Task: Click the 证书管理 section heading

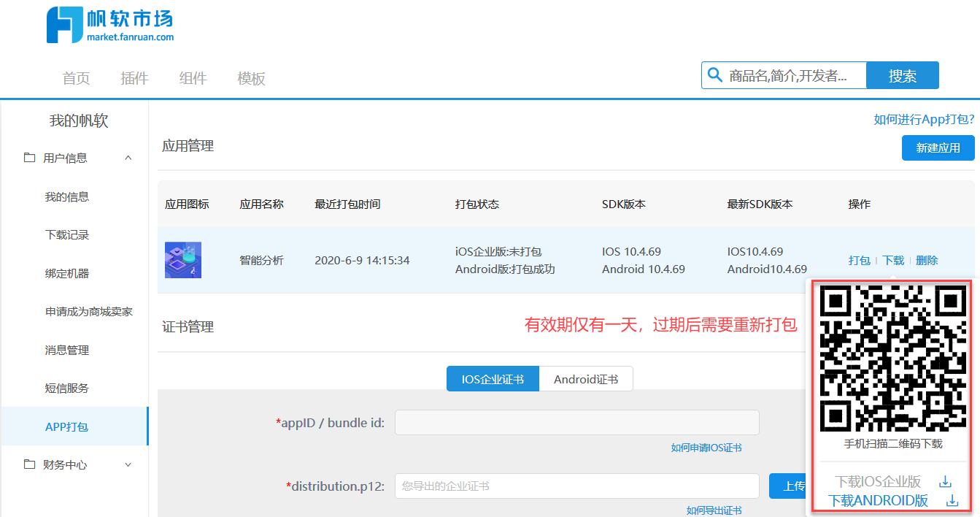Action: tap(188, 326)
